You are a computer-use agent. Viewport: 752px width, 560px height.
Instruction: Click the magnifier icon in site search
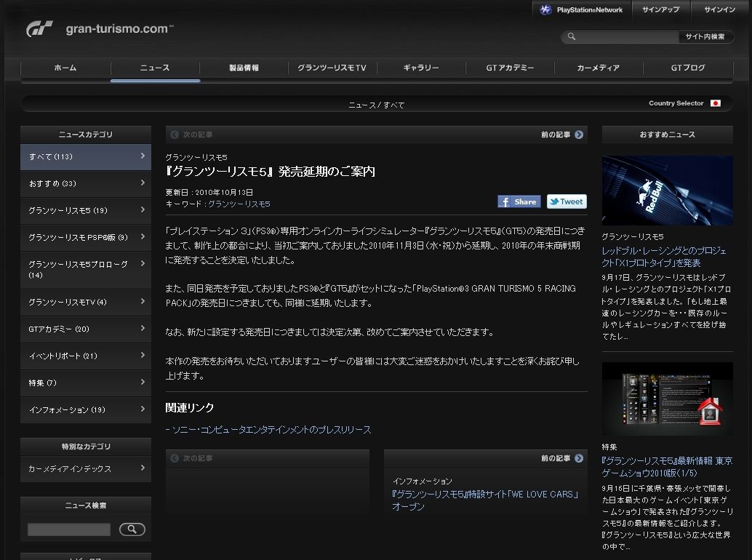tap(571, 36)
